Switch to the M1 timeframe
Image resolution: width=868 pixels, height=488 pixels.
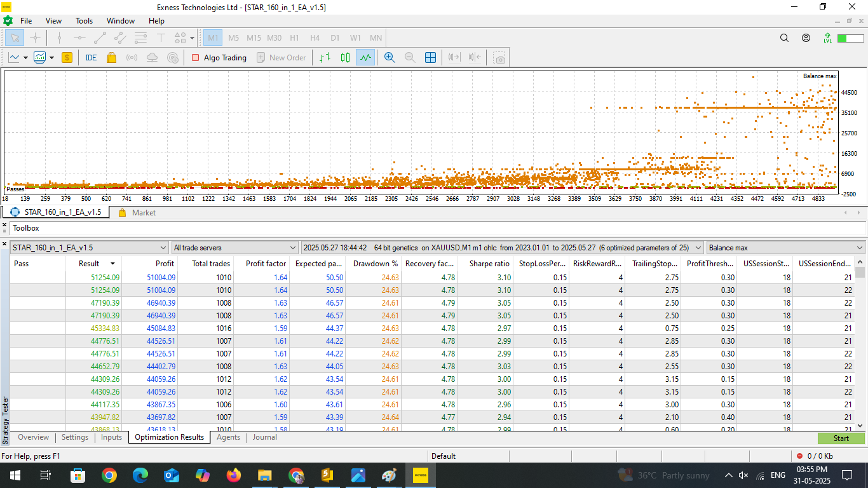click(213, 38)
